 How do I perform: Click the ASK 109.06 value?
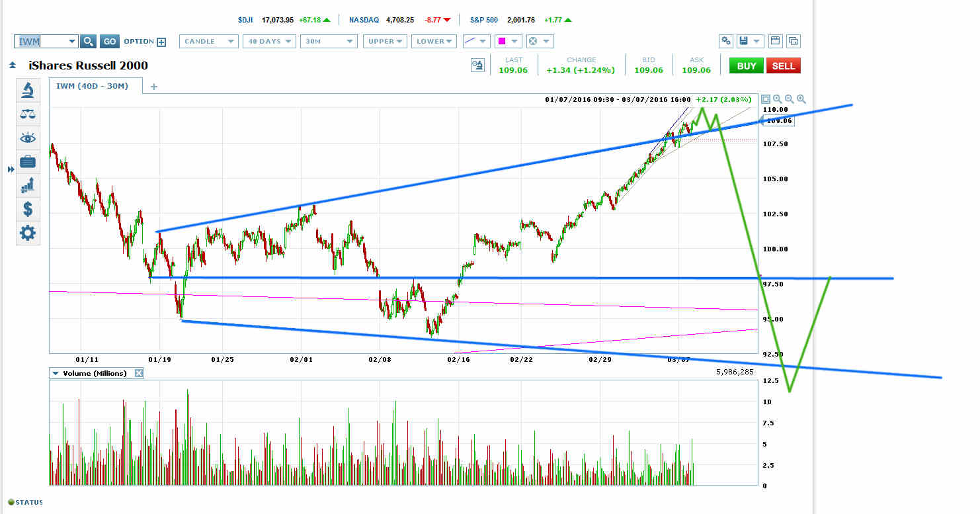click(x=697, y=69)
